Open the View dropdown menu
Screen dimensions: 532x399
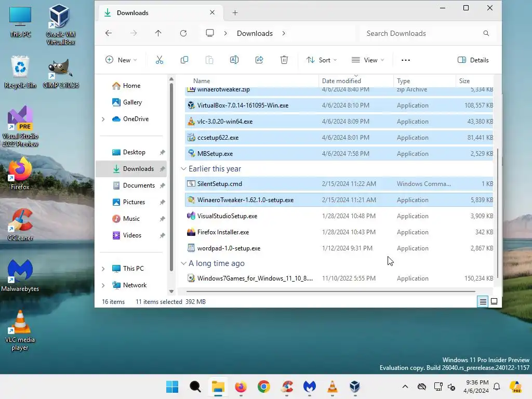[368, 60]
